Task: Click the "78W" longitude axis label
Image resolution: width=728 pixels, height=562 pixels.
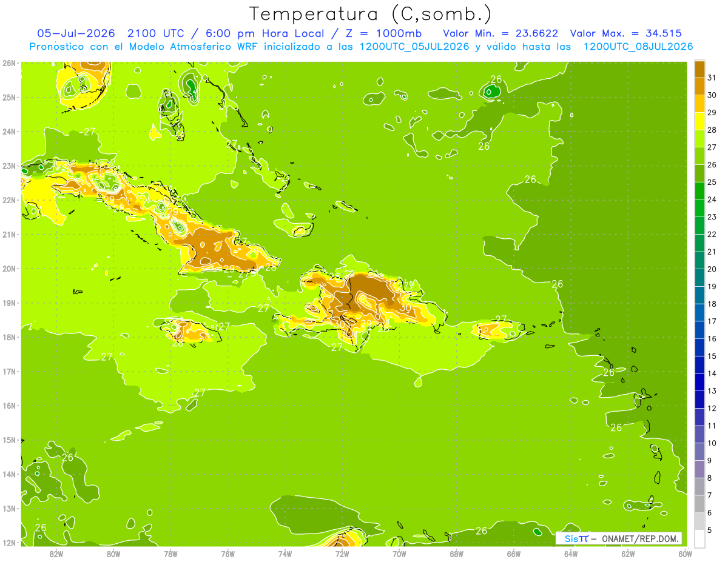Action: 170,554
